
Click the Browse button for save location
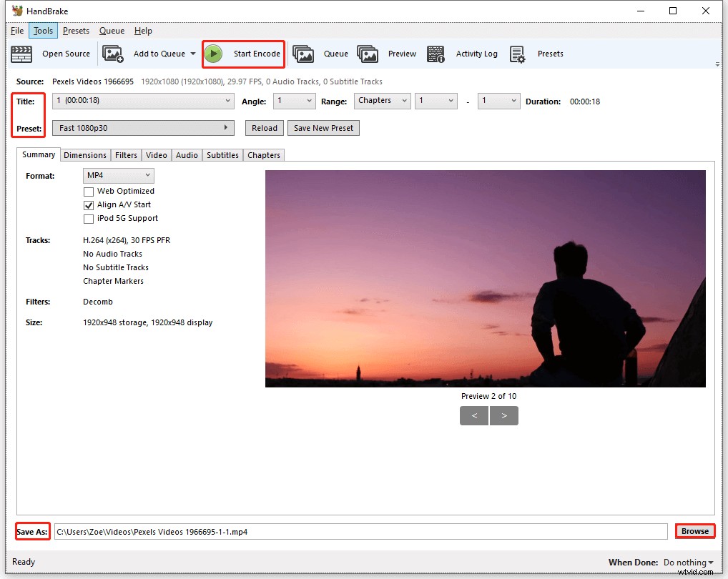[694, 531]
